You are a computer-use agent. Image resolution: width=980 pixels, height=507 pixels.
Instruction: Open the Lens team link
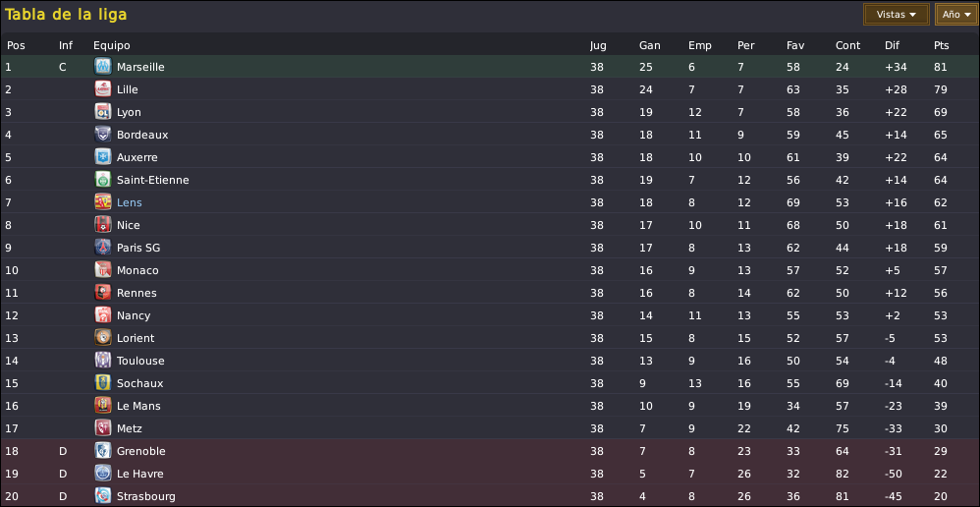click(x=130, y=202)
